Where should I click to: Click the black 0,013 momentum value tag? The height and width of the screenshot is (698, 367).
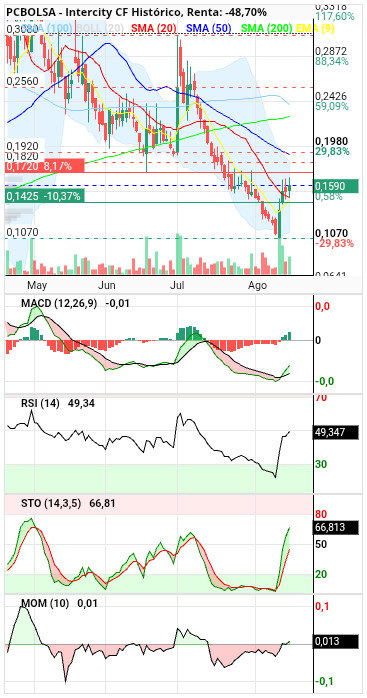pyautogui.click(x=336, y=641)
